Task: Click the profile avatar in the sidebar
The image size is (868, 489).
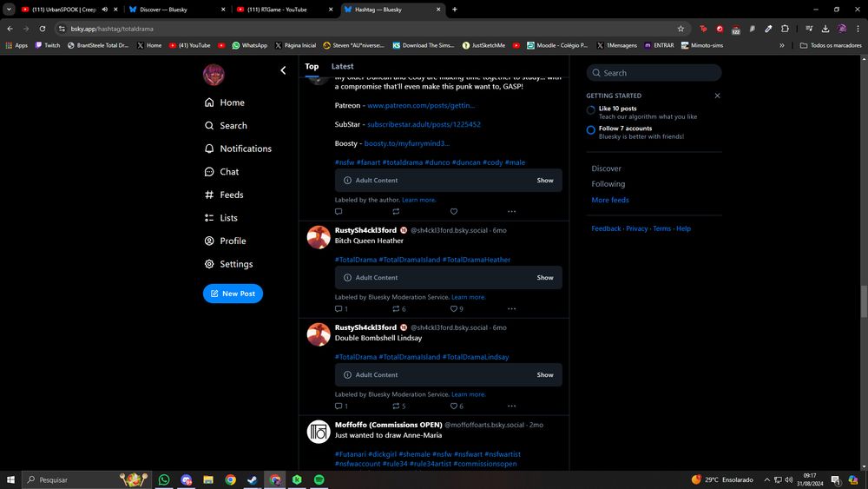Action: 214,75
